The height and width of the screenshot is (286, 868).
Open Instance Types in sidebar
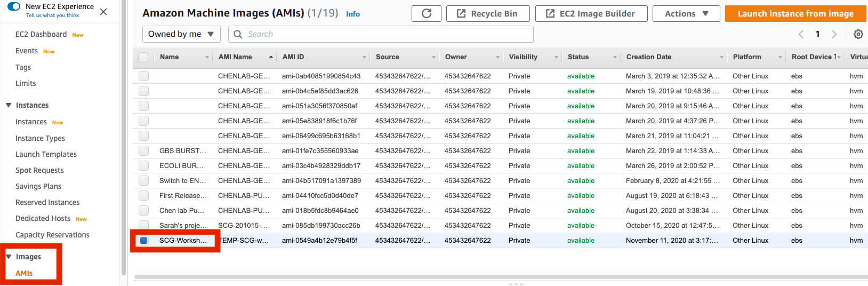tap(40, 138)
